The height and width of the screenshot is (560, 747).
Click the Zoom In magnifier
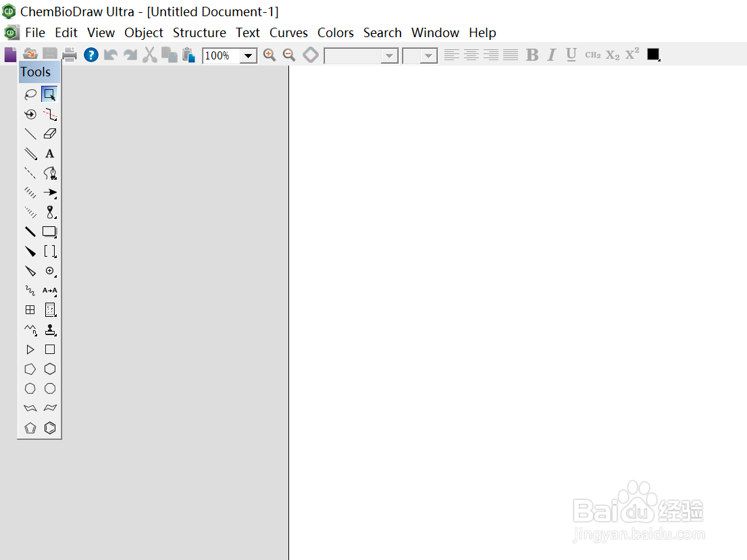[269, 55]
